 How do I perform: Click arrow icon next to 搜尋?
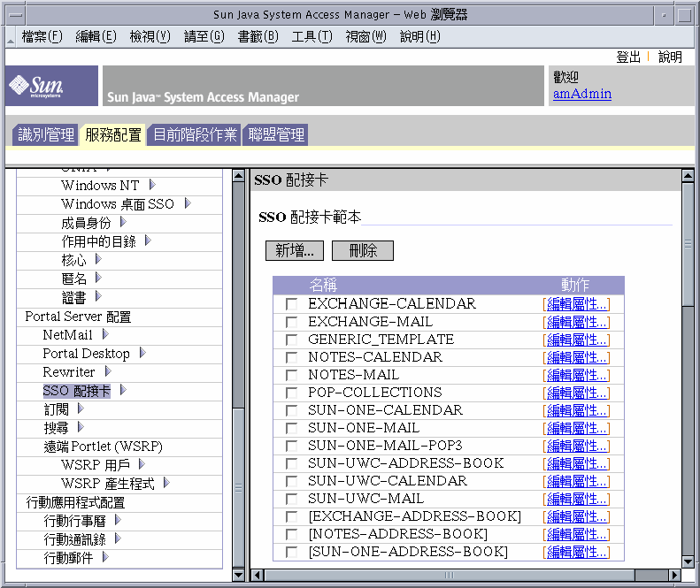coord(81,427)
